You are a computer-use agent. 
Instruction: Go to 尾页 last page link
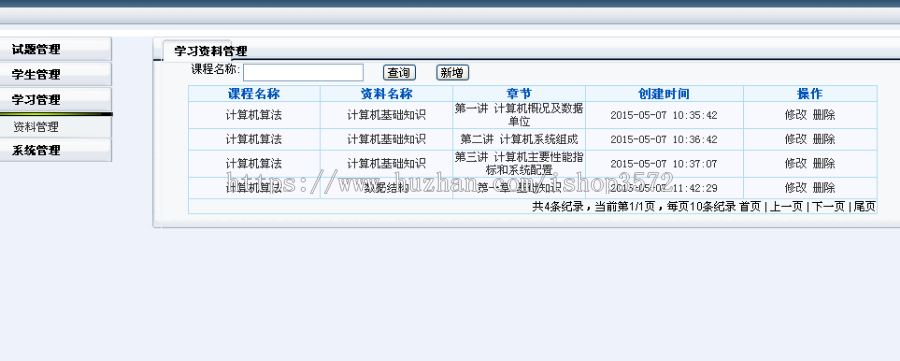[864, 207]
